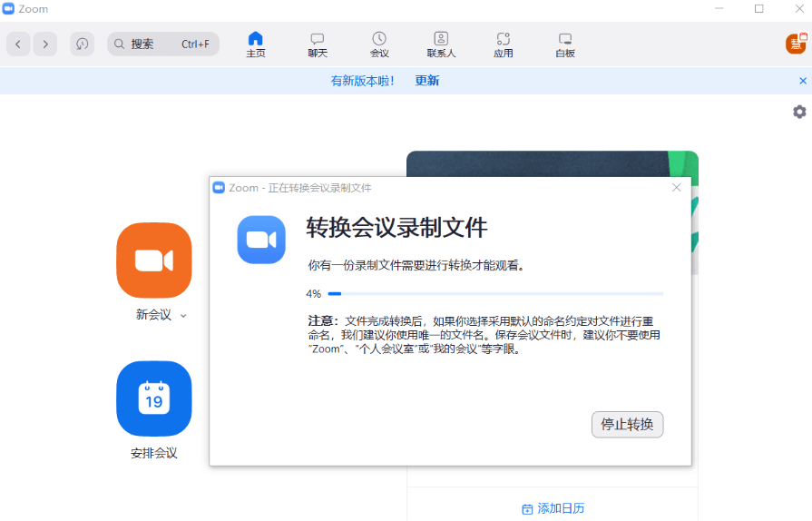Screen dimensions: 812x521
Task: Go back with the left arrow button
Action: [x=18, y=44]
